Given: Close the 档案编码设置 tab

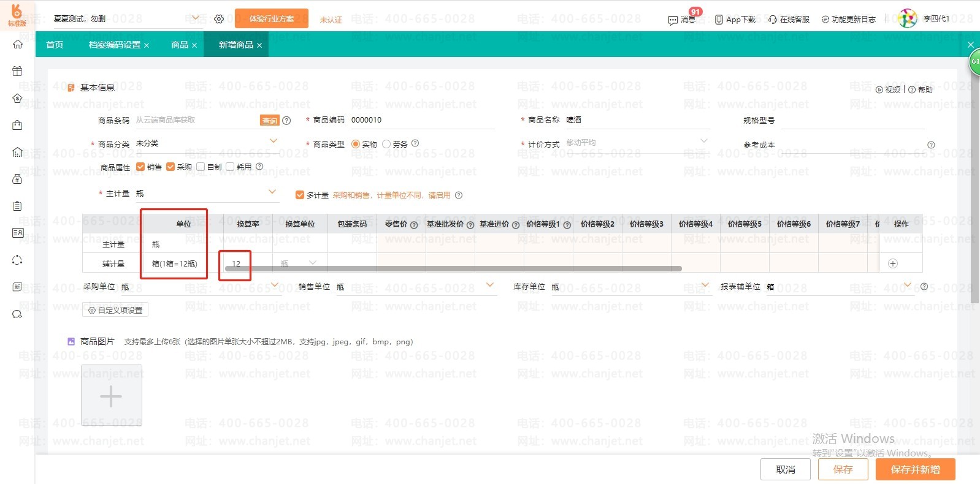Looking at the screenshot, I should click(x=147, y=45).
